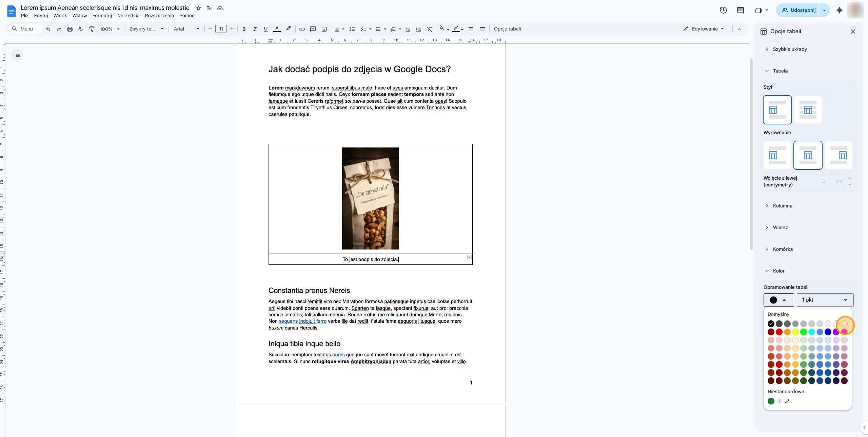Open the 1 pkt border width dropdown
This screenshot has height=437, width=868.
point(825,300)
